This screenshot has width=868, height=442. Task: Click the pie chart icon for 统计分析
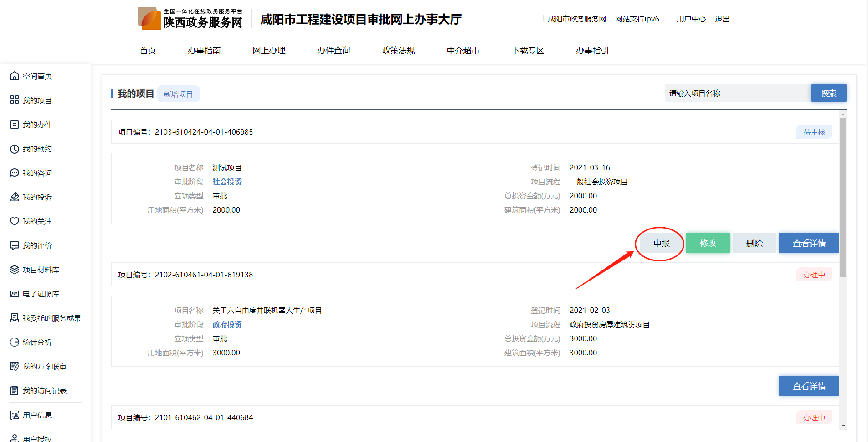click(15, 342)
